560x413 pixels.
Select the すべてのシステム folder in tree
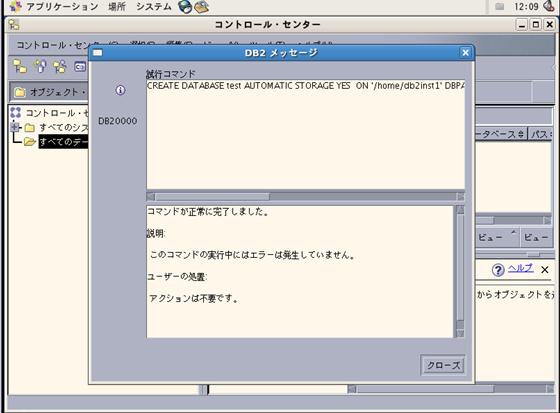64,127
